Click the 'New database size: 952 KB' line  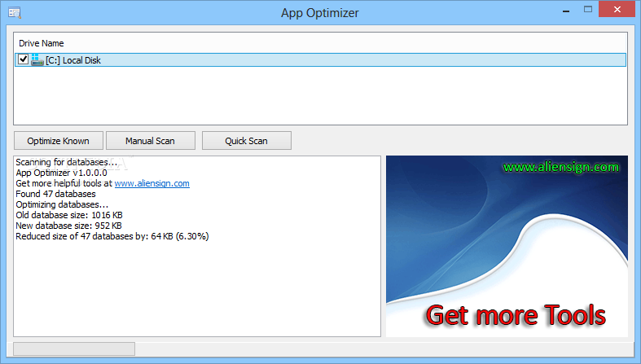coord(68,226)
